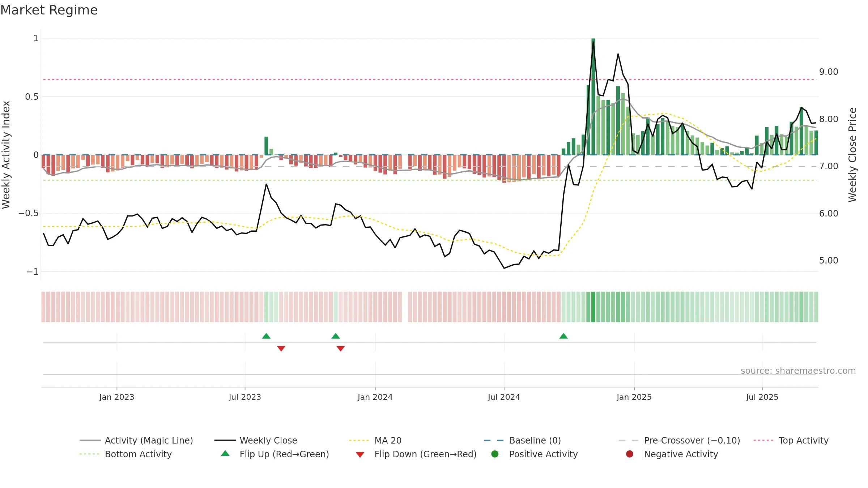Select the green flip-up marker before Jan 2024
This screenshot has width=868, height=488.
pyautogui.click(x=336, y=336)
